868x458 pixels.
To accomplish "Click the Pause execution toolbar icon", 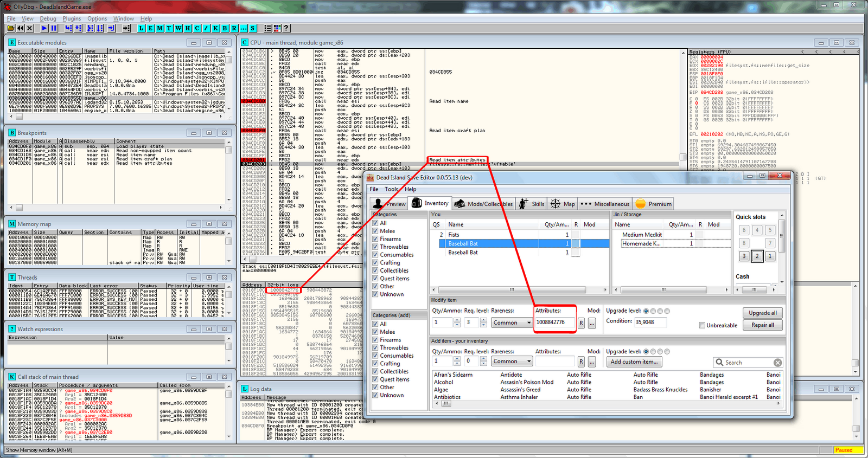I will click(54, 28).
